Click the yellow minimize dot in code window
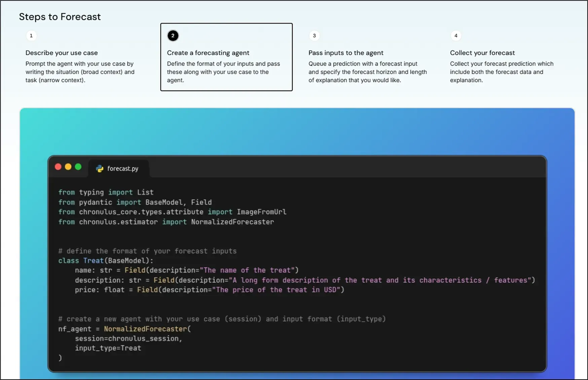588x380 pixels. pos(68,167)
